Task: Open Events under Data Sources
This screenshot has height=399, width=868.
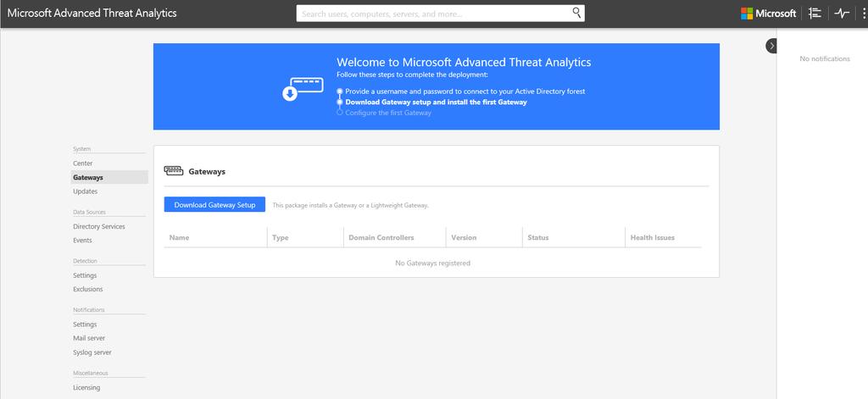Action: [82, 241]
